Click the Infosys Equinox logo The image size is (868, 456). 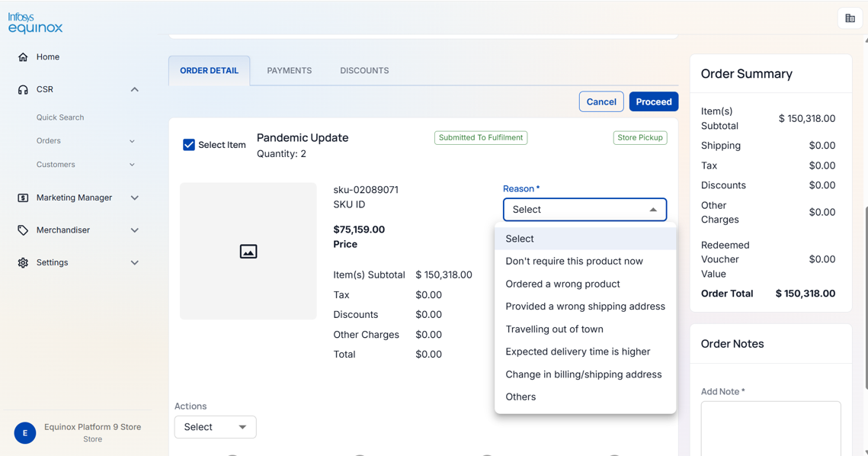click(35, 23)
